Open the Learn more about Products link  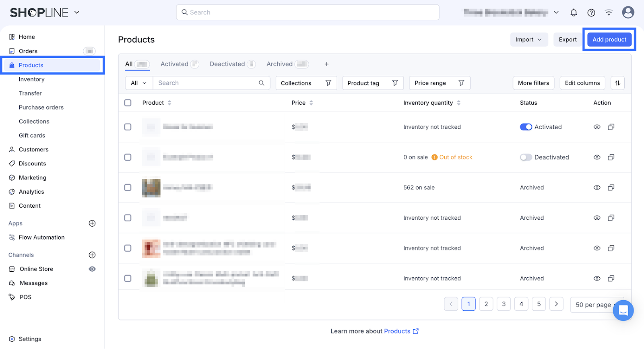click(397, 331)
